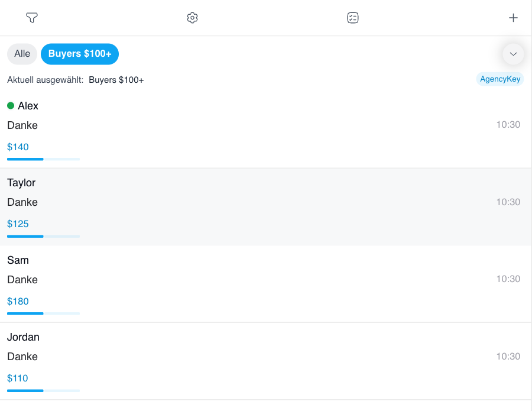Viewport: 532px width, 411px height.
Task: Open the filter funnel icon
Action: [x=32, y=18]
